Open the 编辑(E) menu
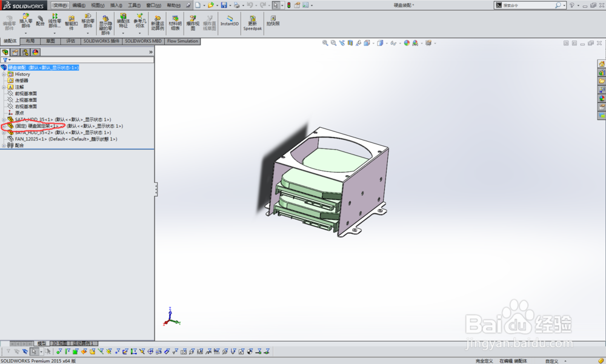Image resolution: width=606 pixels, height=364 pixels. point(79,5)
